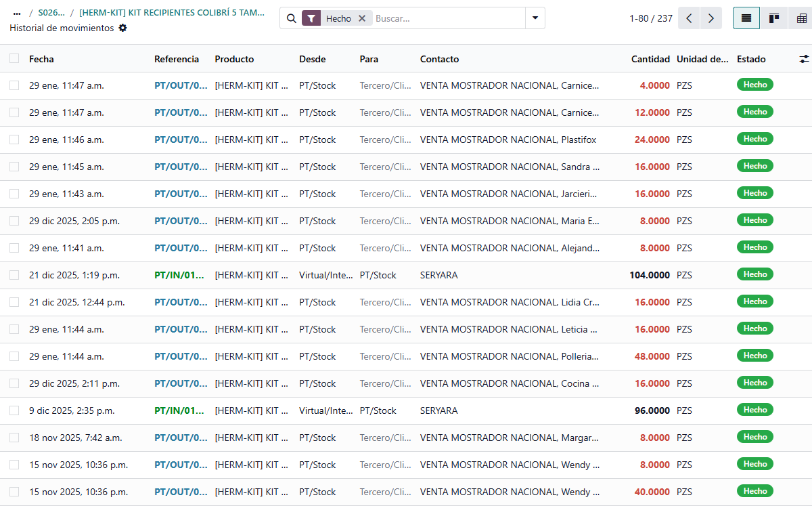
Task: Select checkbox for the 104.0000 quantity row
Action: [14, 275]
